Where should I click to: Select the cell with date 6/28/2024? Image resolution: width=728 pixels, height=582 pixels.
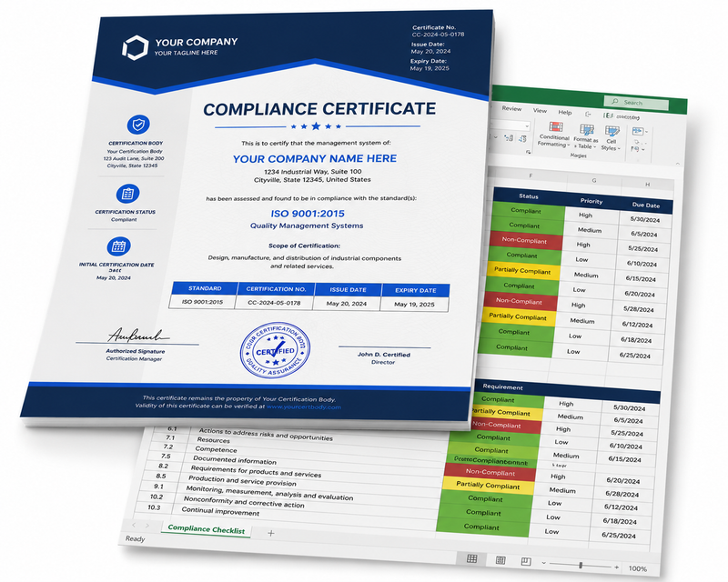[x=622, y=494]
